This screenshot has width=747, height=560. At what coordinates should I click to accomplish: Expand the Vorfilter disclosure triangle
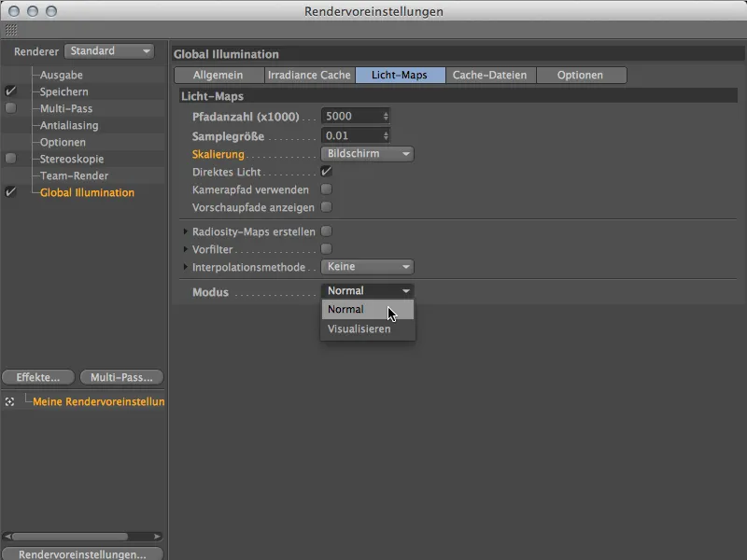pos(185,249)
